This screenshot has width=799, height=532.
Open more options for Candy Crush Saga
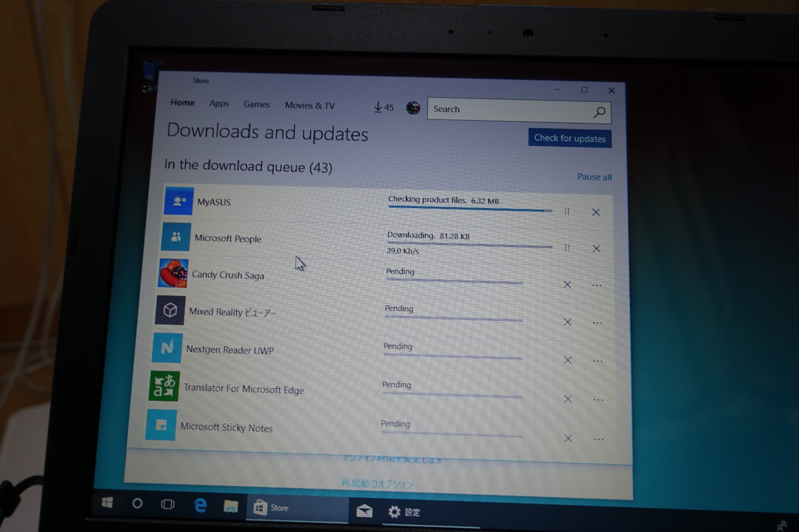point(597,285)
